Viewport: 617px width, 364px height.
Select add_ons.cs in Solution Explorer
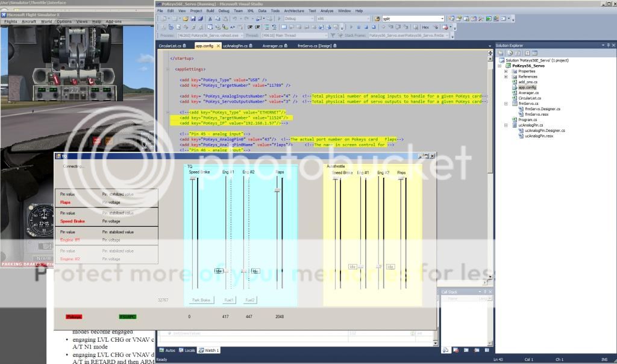point(528,82)
